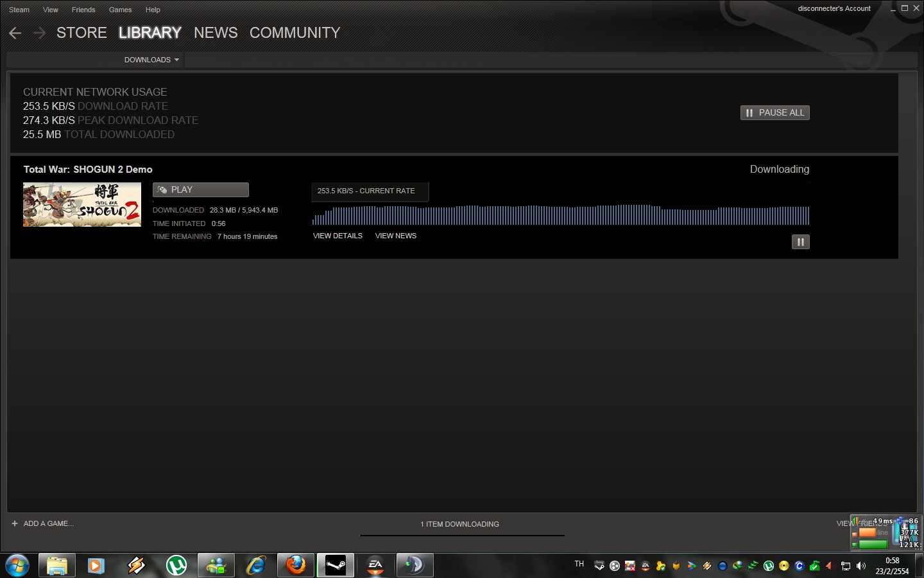
Task: Open the VIEW NEWS link
Action: point(396,236)
